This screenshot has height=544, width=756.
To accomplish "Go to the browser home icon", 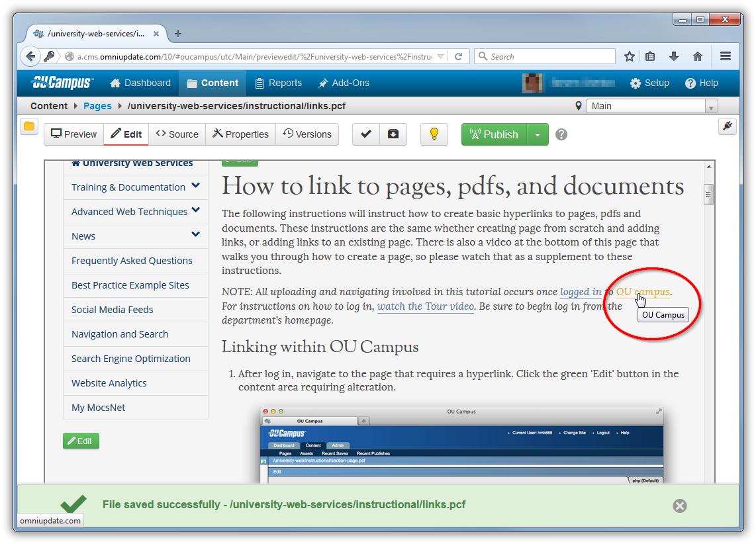I will pos(698,56).
